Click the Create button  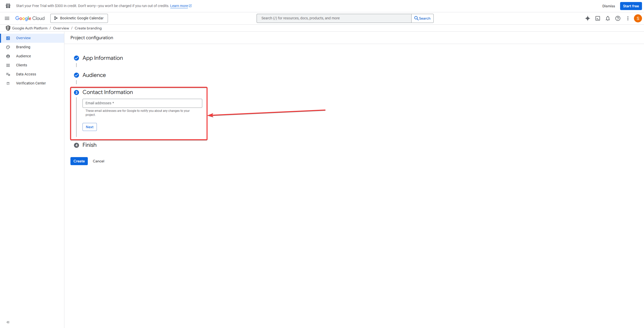[x=79, y=161]
